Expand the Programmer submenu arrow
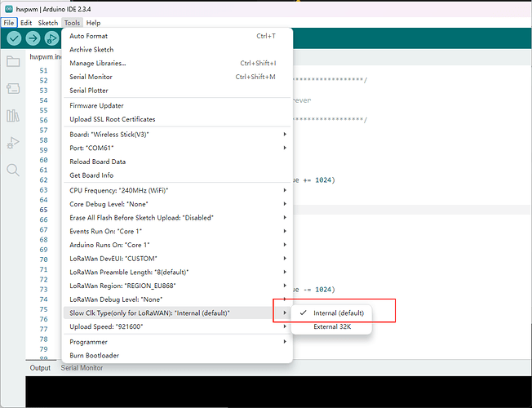The image size is (532, 408). pos(285,341)
